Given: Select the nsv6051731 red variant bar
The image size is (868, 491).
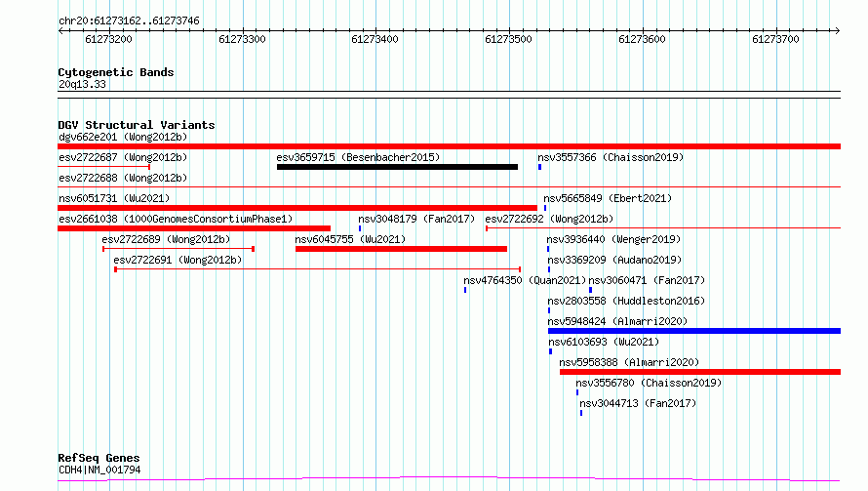Looking at the screenshot, I should (x=297, y=208).
